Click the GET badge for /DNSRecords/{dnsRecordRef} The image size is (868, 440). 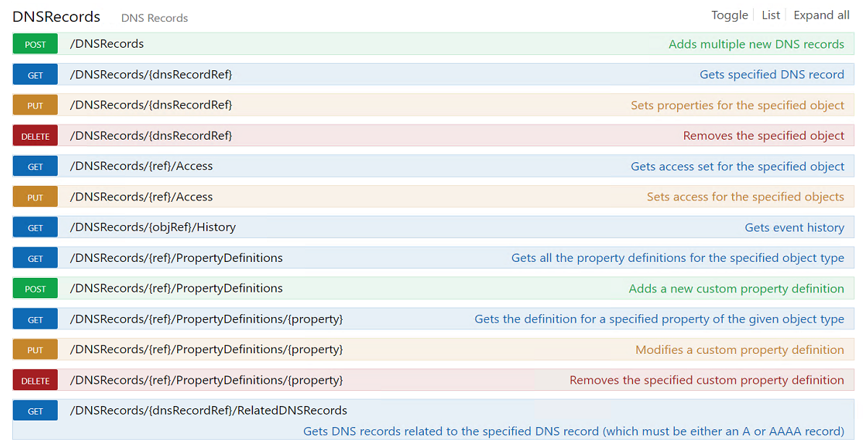point(35,75)
